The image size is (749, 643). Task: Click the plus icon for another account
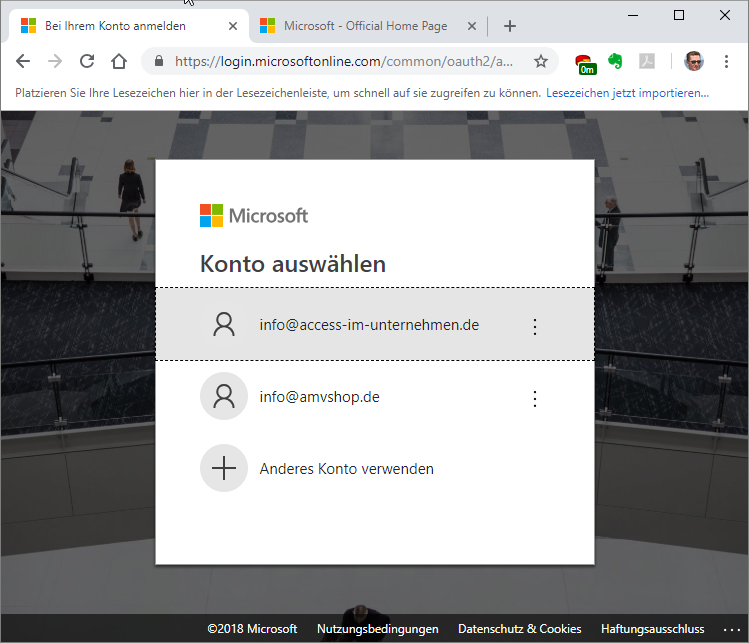tap(224, 468)
